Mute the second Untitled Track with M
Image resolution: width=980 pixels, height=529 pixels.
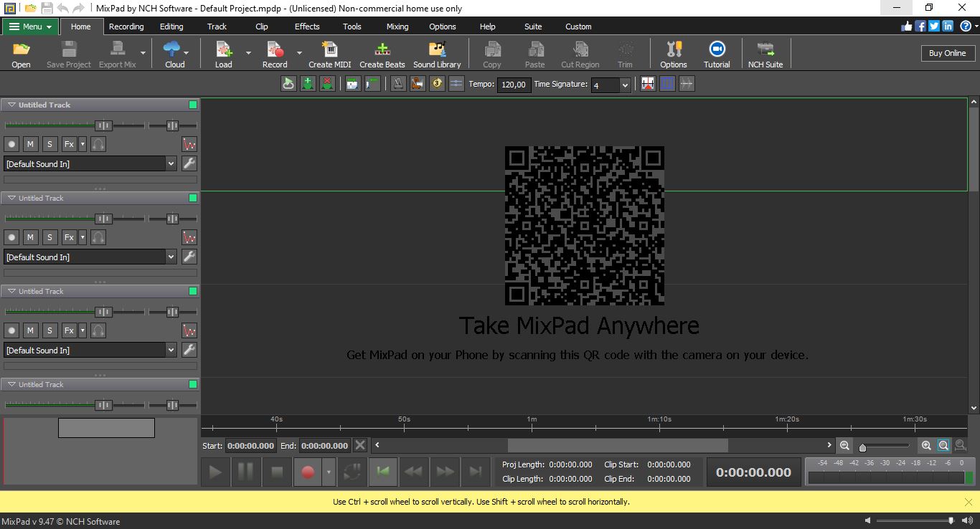pos(30,237)
